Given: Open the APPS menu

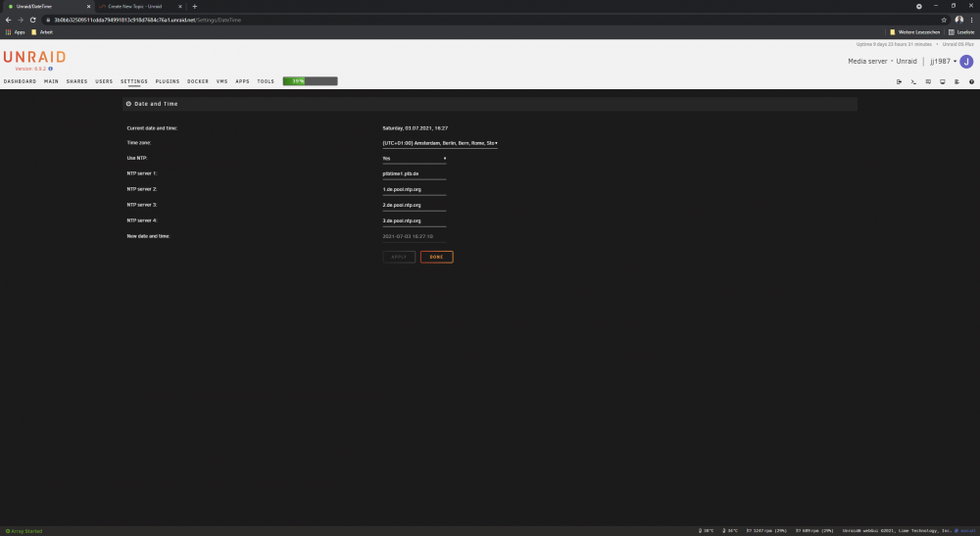Looking at the screenshot, I should pos(242,81).
